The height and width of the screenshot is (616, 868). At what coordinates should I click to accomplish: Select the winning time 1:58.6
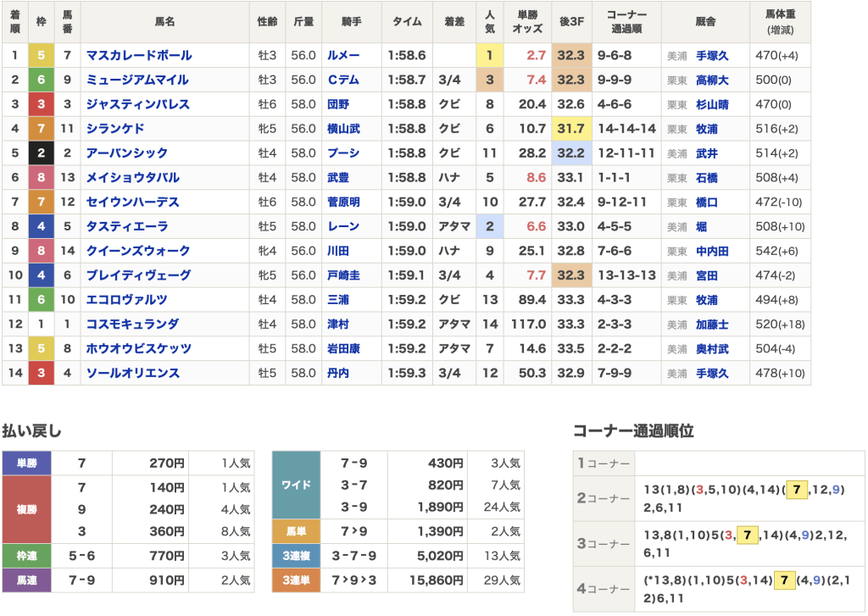(407, 55)
